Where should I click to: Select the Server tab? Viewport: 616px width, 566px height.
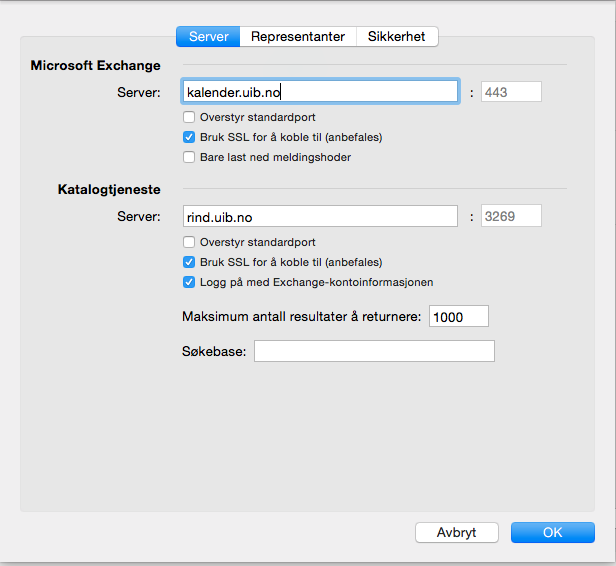(x=208, y=37)
